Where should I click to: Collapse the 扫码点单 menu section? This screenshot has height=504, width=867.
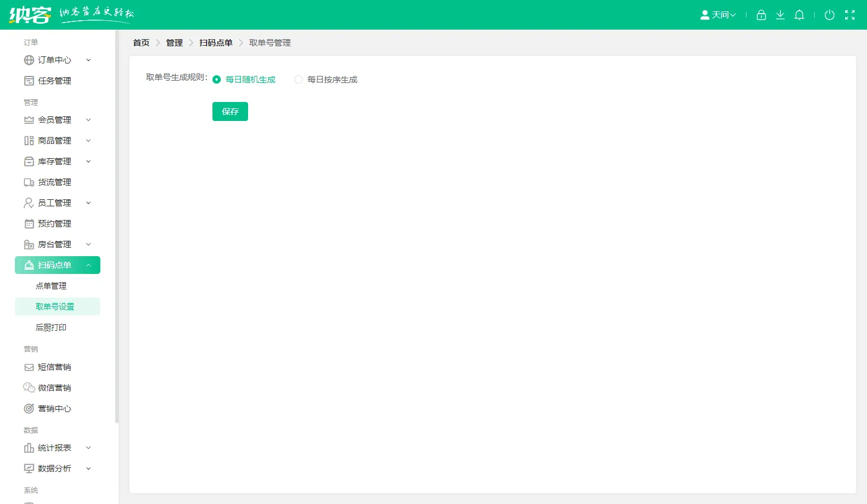(88, 265)
